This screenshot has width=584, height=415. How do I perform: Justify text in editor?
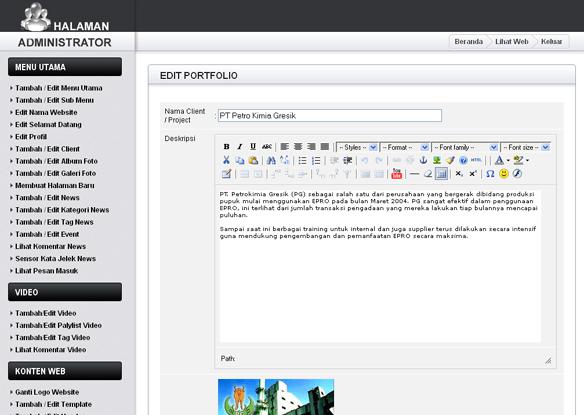(x=325, y=147)
